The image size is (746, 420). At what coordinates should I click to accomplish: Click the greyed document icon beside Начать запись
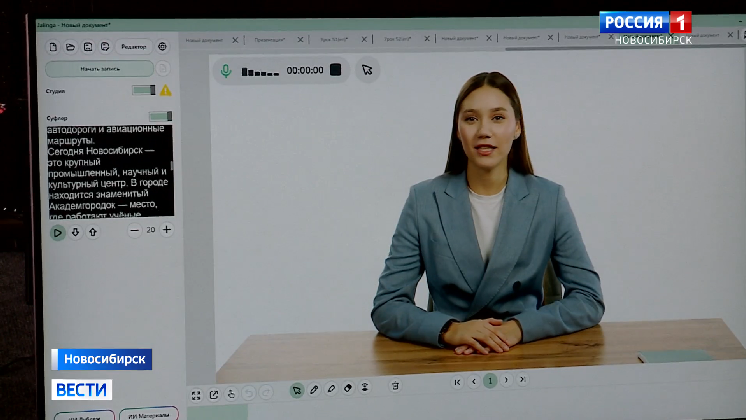coord(163,68)
